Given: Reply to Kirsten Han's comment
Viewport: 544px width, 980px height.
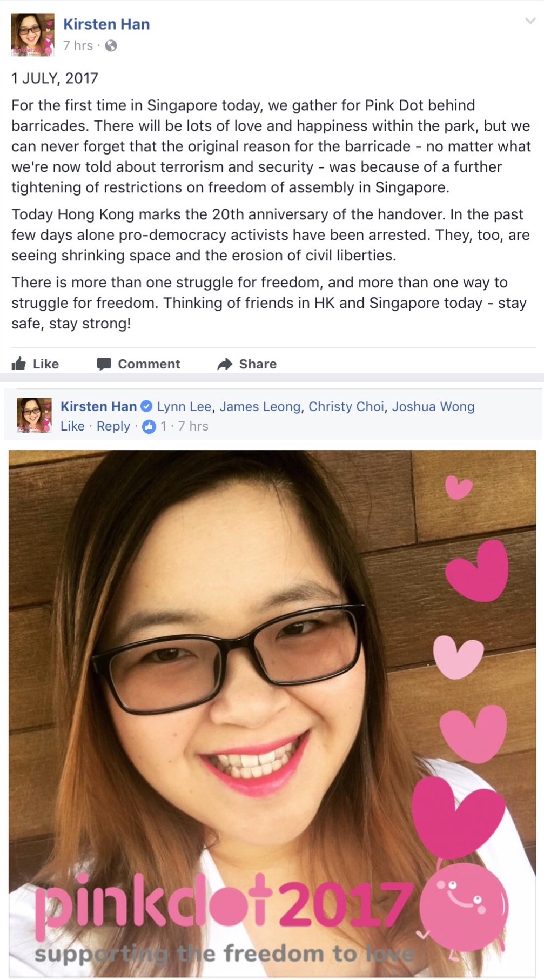Looking at the screenshot, I should [x=113, y=426].
